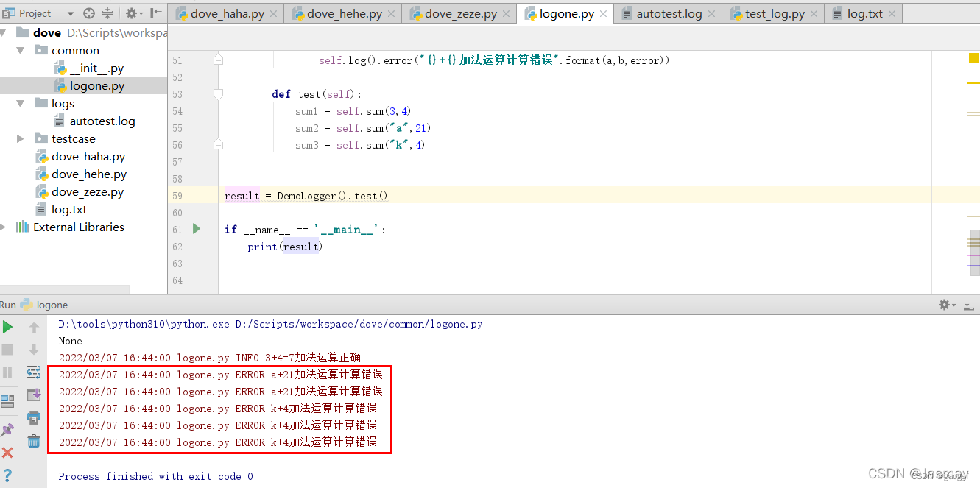Close the test_log.py tab
980x488 pixels.
tap(814, 14)
